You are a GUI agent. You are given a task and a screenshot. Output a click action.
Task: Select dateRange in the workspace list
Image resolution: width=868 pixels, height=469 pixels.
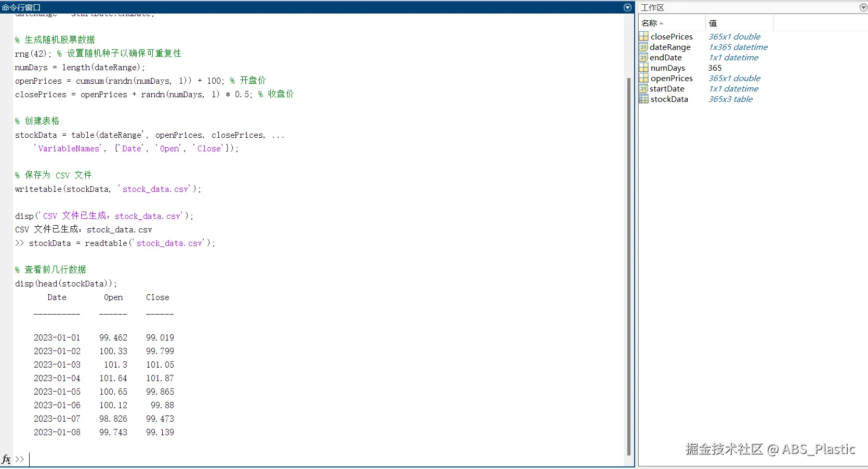coord(670,47)
